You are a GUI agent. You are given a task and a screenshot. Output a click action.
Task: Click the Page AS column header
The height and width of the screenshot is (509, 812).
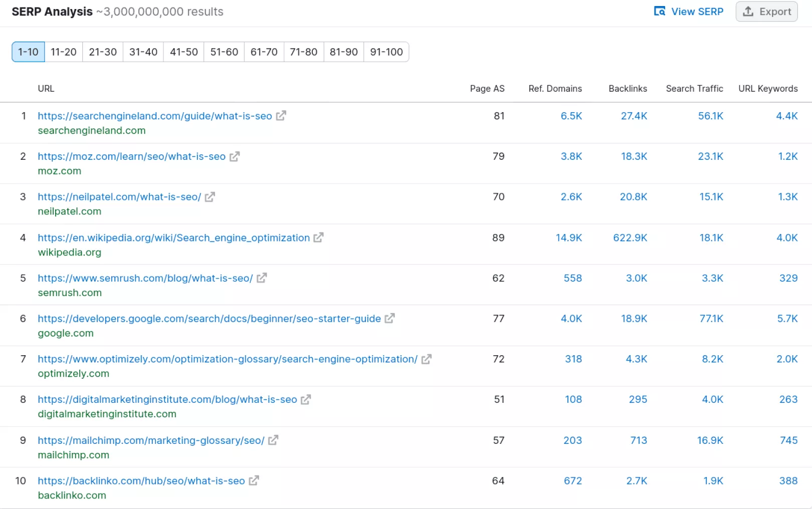[x=487, y=89]
